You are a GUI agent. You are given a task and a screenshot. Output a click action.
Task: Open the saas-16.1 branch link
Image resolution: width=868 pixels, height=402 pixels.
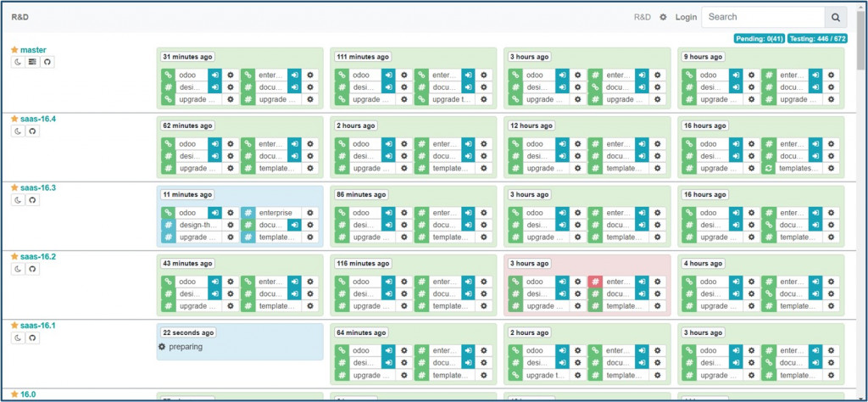(x=38, y=326)
